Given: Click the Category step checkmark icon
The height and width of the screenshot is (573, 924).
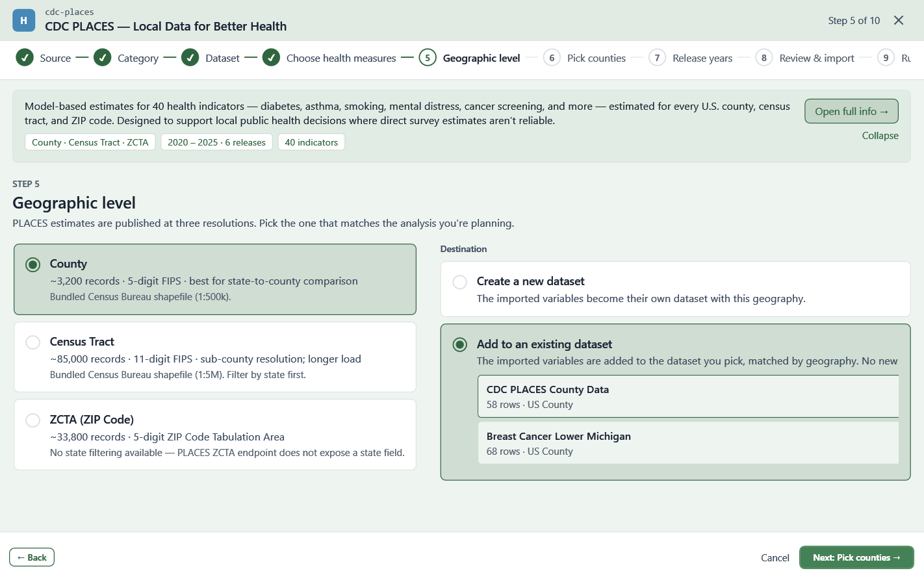Looking at the screenshot, I should (103, 58).
